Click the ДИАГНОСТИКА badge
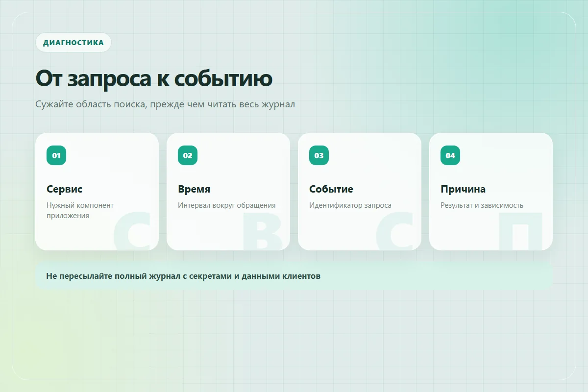 (73, 43)
